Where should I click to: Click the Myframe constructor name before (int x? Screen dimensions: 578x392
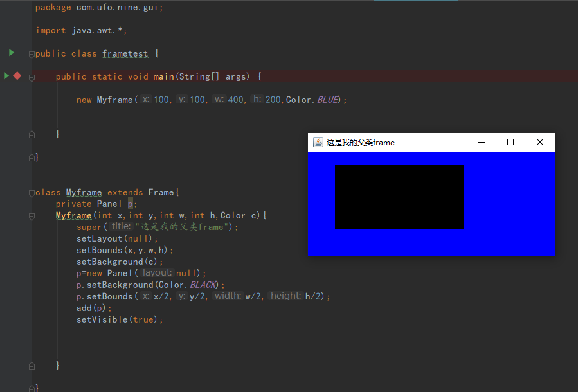point(74,215)
